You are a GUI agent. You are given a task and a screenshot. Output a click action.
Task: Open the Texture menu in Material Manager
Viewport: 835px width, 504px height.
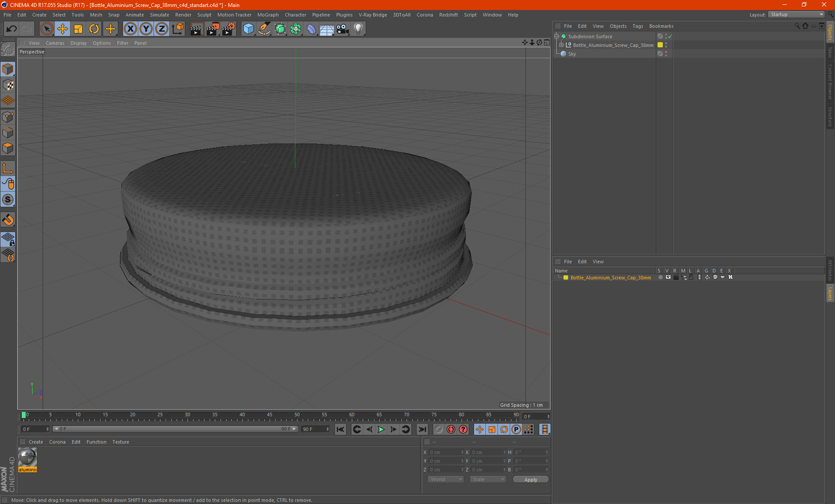(x=120, y=442)
